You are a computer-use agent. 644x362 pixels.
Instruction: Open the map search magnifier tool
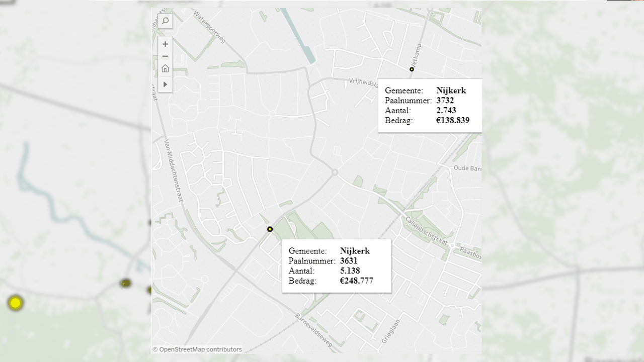tap(166, 21)
